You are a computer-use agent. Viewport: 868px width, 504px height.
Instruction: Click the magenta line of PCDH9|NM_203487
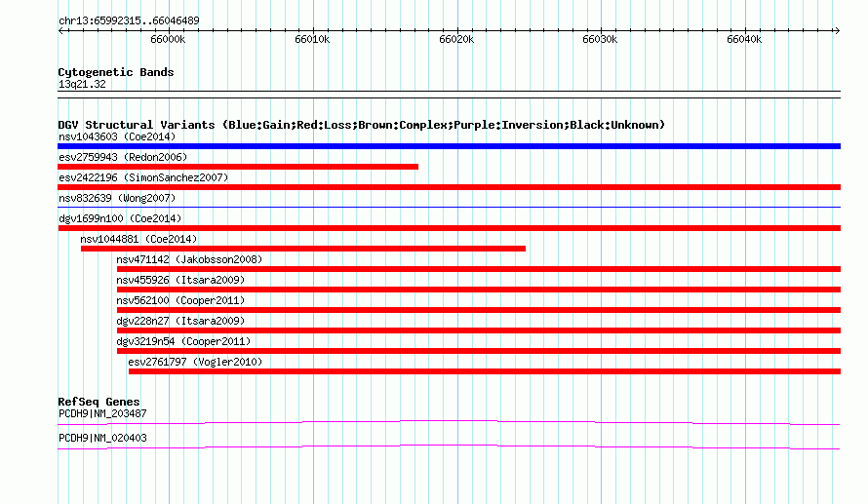coord(449,423)
